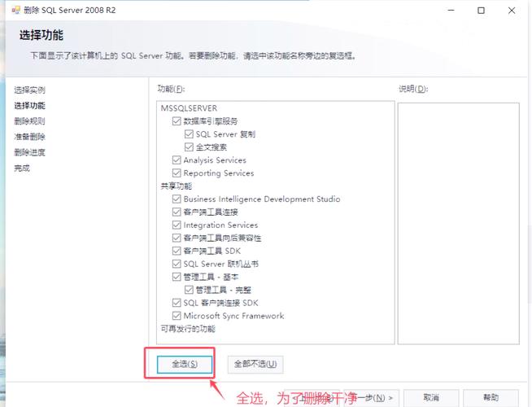Image resolution: width=532 pixels, height=407 pixels.
Task: Uncheck the Reporting Services checkbox
Action: point(177,173)
